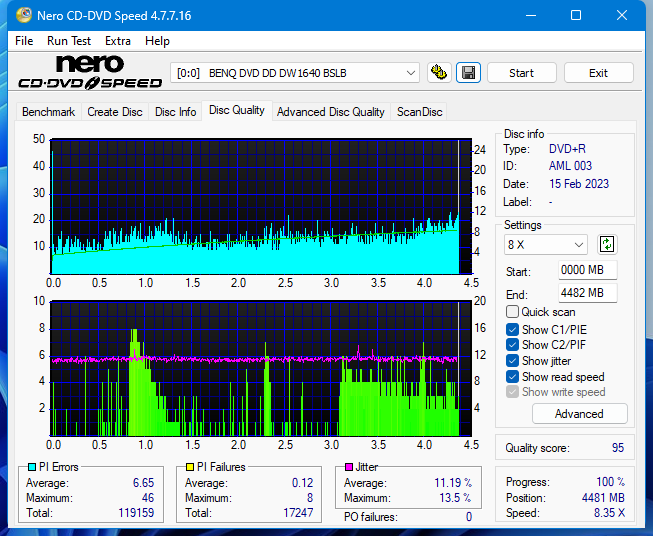Click the PI Errors average value 6.65
Image resolution: width=653 pixels, height=536 pixels.
coord(143,483)
